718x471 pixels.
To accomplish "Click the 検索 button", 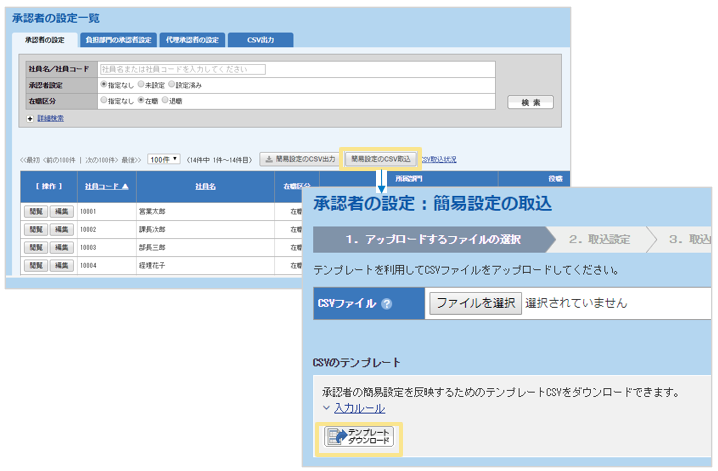I will (531, 102).
